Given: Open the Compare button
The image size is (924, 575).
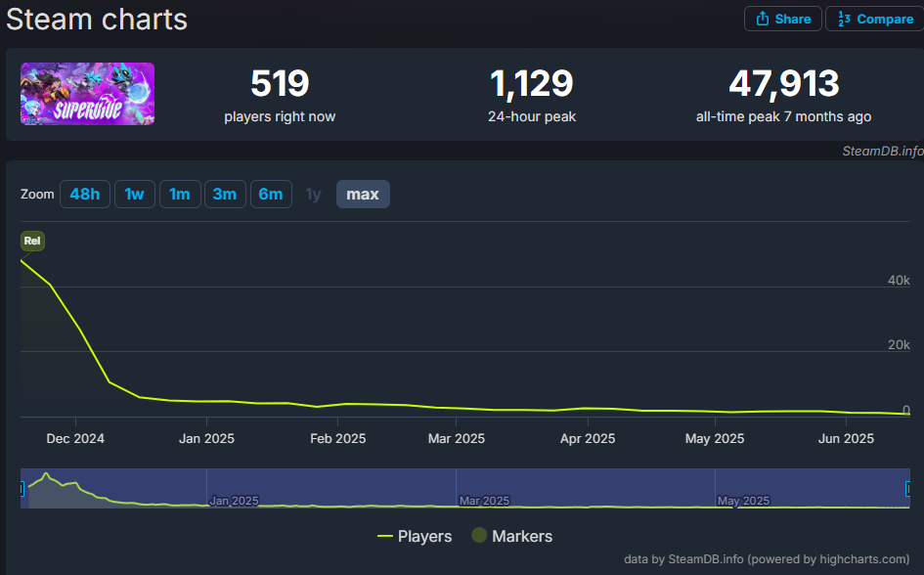Looking at the screenshot, I should coord(876,19).
